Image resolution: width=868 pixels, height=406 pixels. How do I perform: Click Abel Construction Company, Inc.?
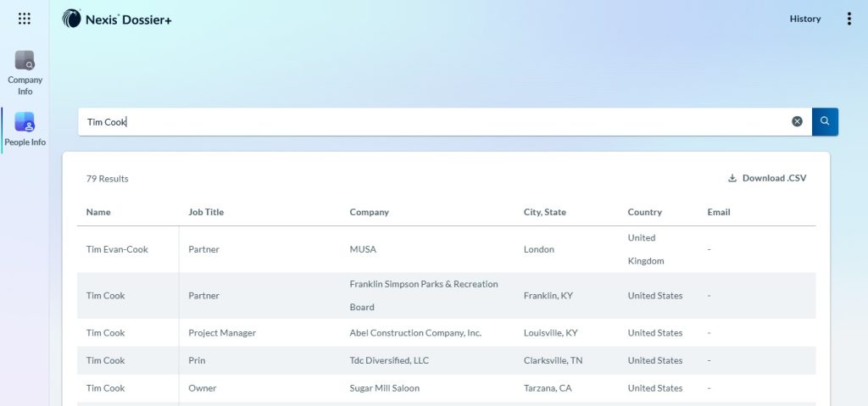415,333
